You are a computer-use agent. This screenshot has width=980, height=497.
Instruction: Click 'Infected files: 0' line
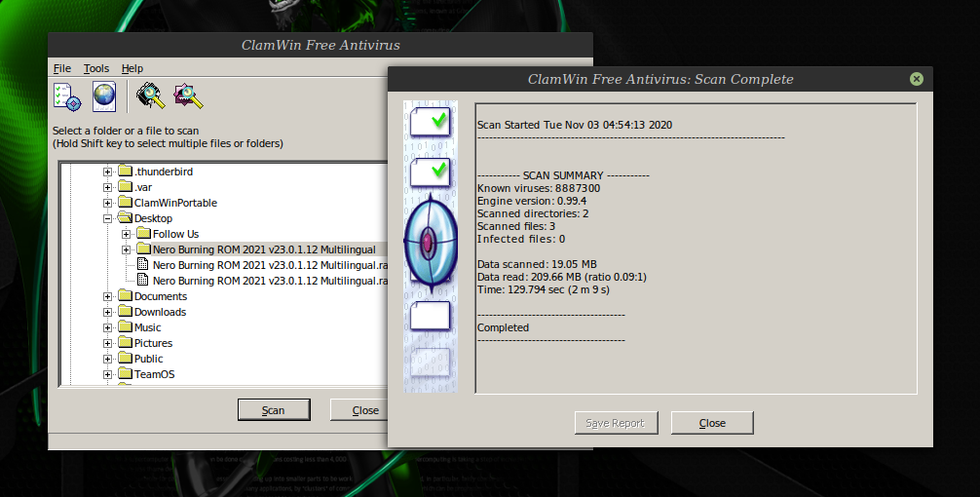tap(520, 239)
